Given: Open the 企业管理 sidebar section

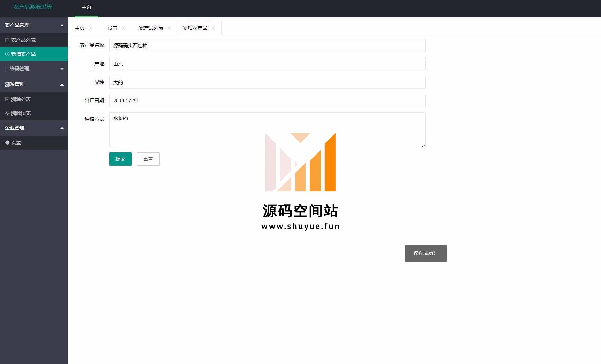Looking at the screenshot, I should point(34,128).
